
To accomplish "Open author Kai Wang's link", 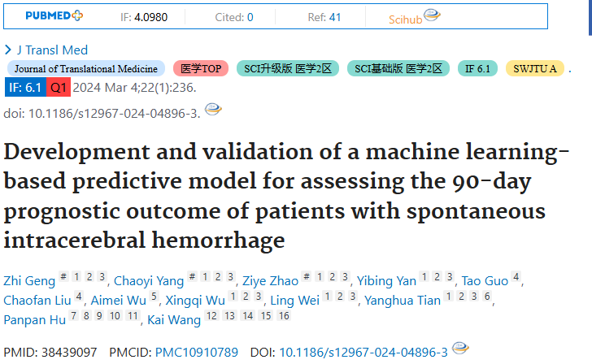I will [x=174, y=320].
